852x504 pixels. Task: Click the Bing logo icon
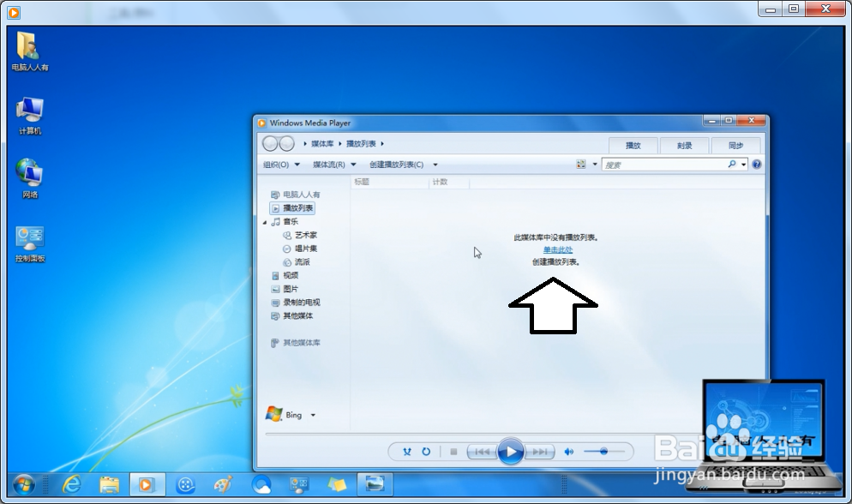click(x=274, y=414)
